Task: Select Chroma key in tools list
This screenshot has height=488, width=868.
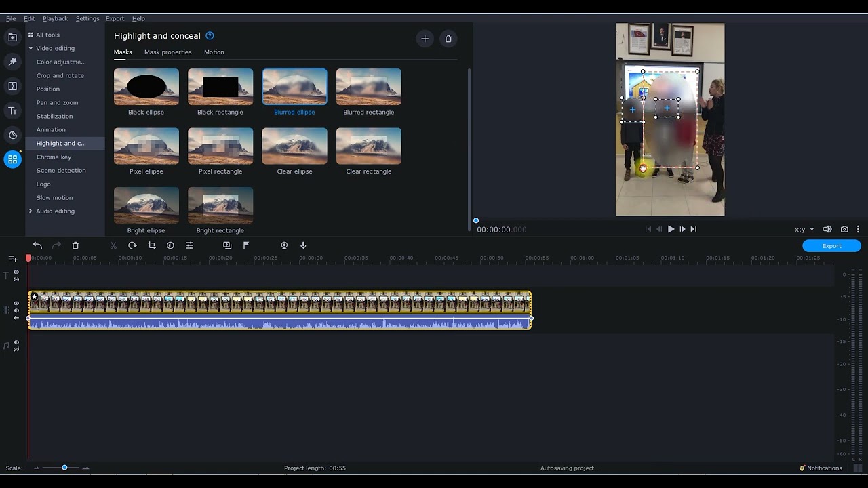Action: (x=54, y=157)
